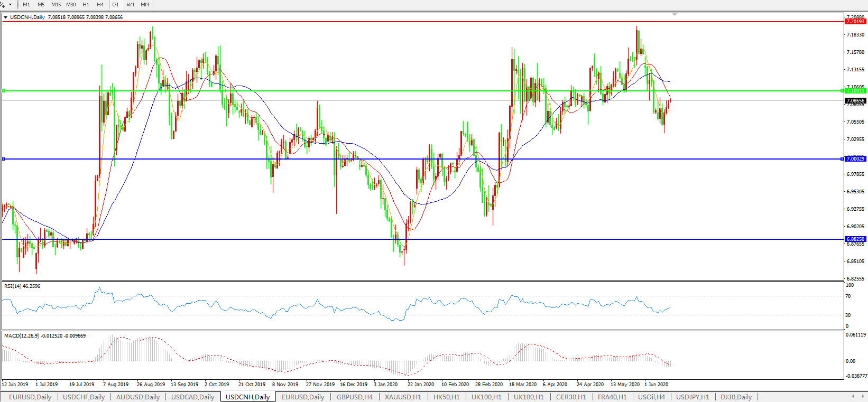The height and width of the screenshot is (402, 868).
Task: Open the XAUUSD,H1 chart tab
Action: pos(403,397)
